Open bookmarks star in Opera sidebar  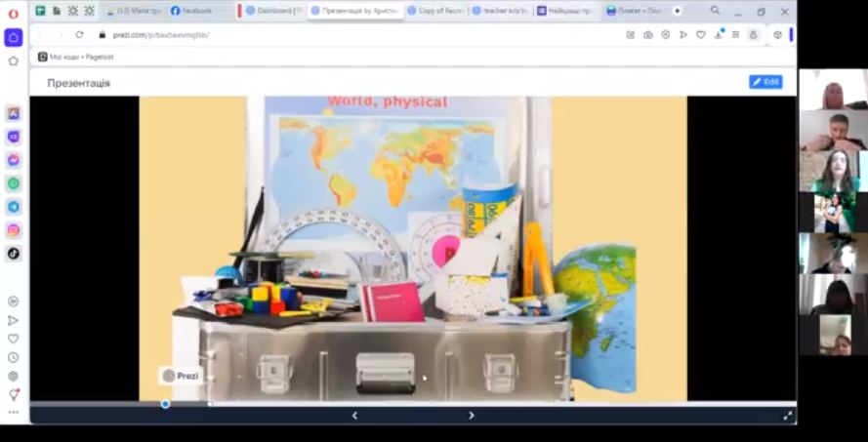tap(14, 60)
